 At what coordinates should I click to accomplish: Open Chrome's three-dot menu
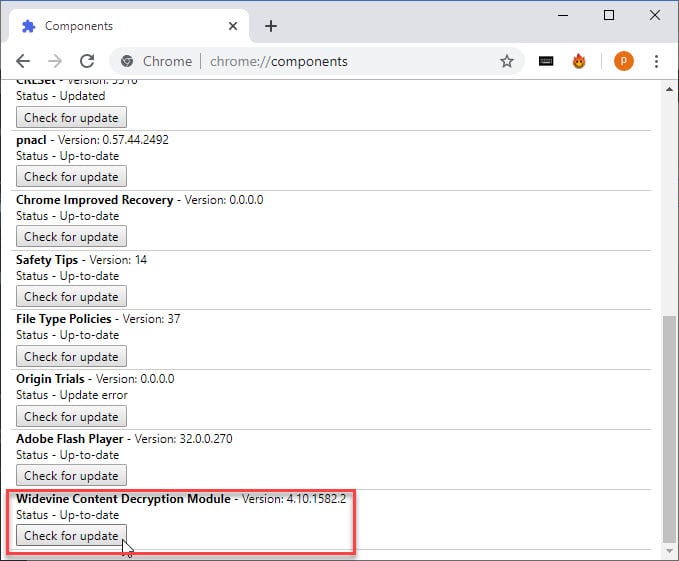pos(656,61)
